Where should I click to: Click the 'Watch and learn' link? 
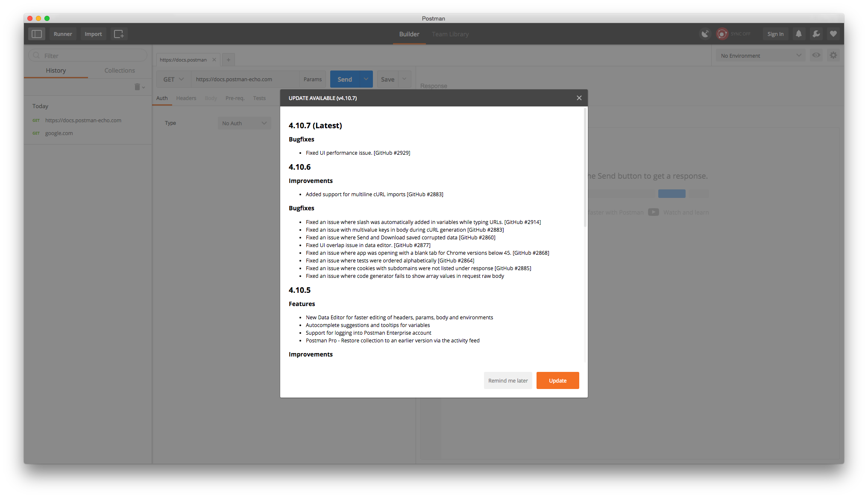(686, 212)
